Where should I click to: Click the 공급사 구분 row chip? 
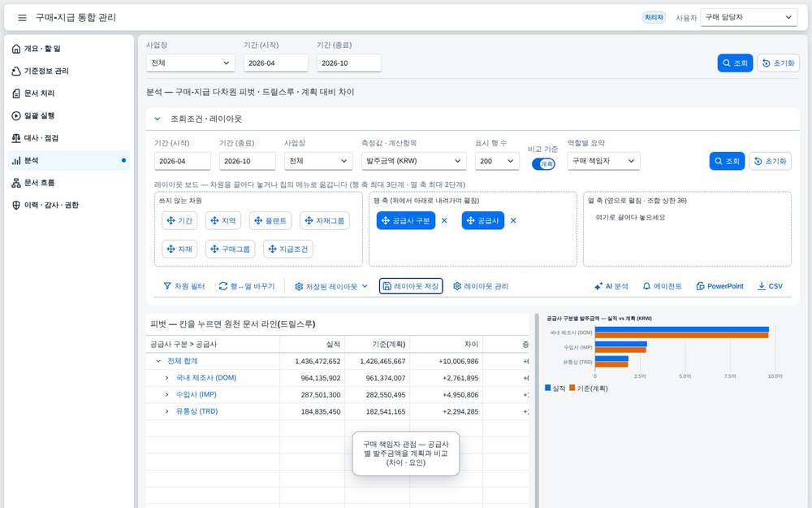(406, 220)
